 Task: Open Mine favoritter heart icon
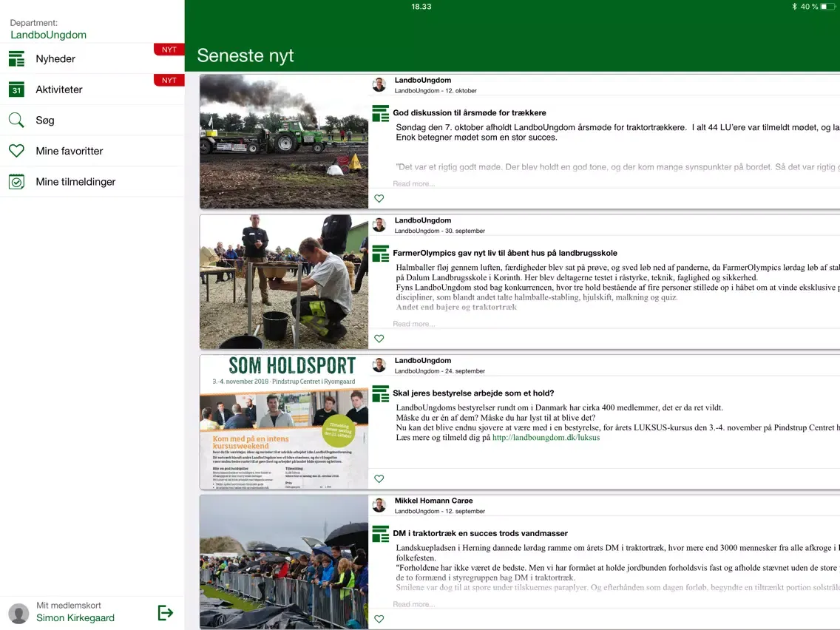coord(16,151)
